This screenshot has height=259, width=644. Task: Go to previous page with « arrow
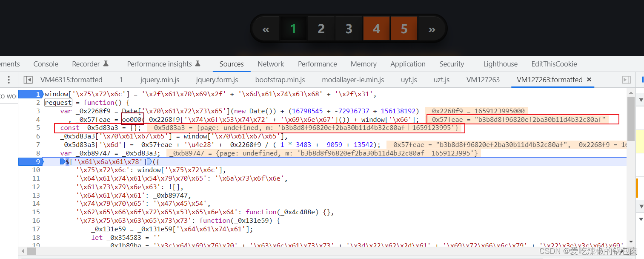coord(266,29)
